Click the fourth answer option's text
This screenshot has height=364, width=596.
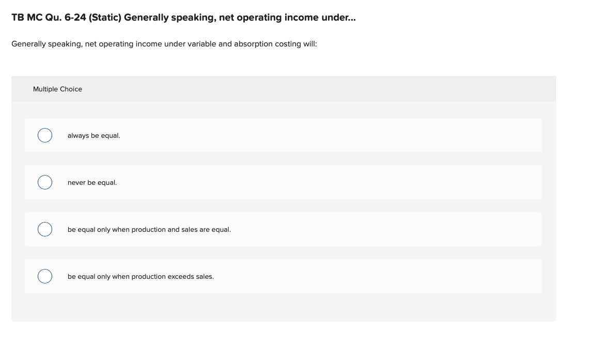click(140, 276)
